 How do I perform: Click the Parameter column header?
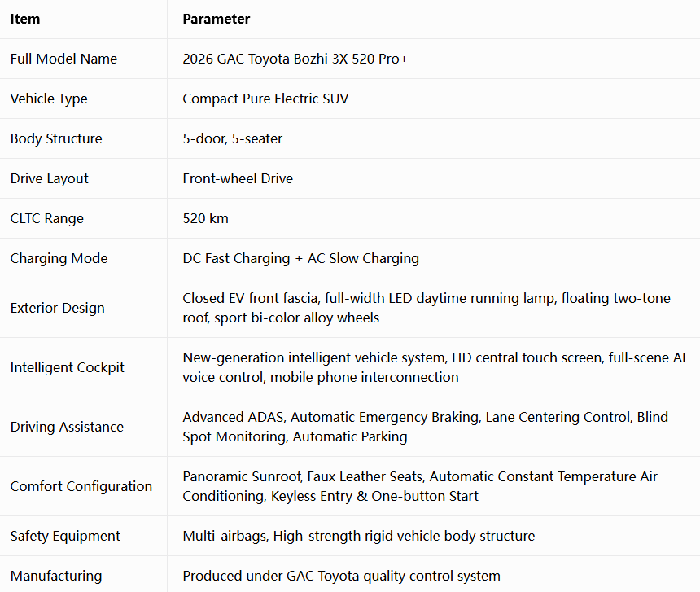point(216,20)
